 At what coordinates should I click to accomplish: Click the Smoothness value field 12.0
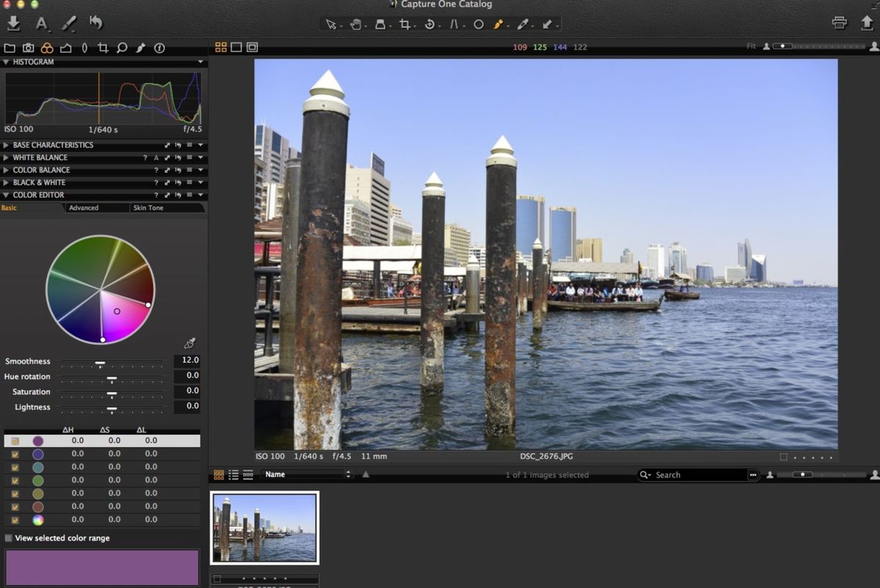pyautogui.click(x=186, y=361)
